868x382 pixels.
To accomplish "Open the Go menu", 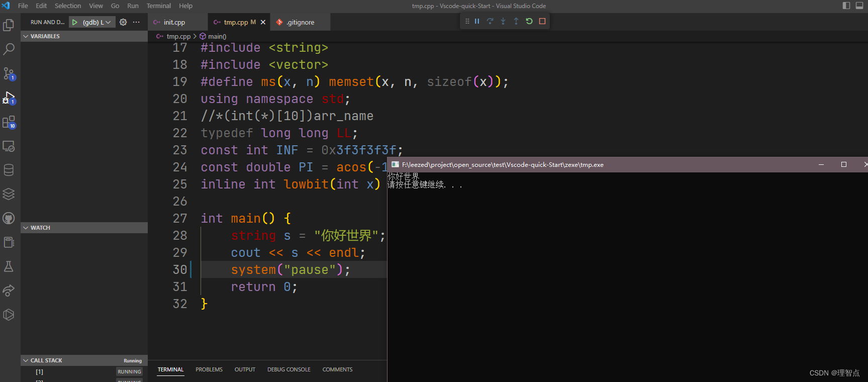I will coord(115,6).
